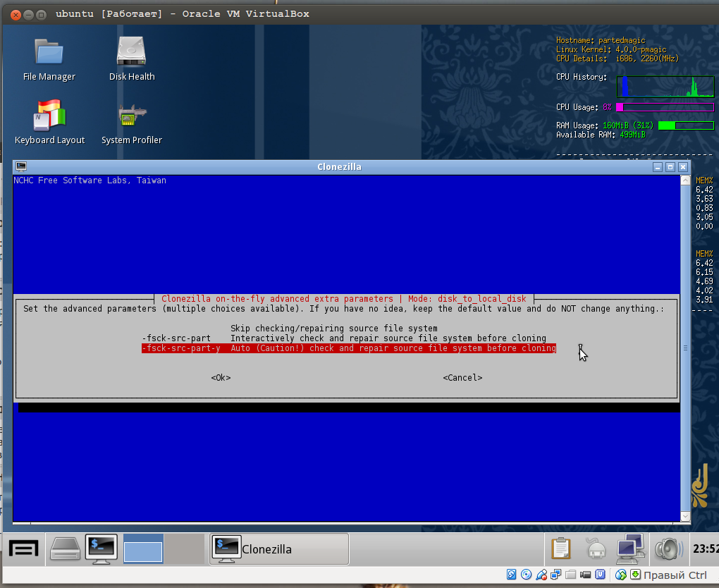This screenshot has width=719, height=588.
Task: Click the mouse settings tray icon
Action: [596, 549]
